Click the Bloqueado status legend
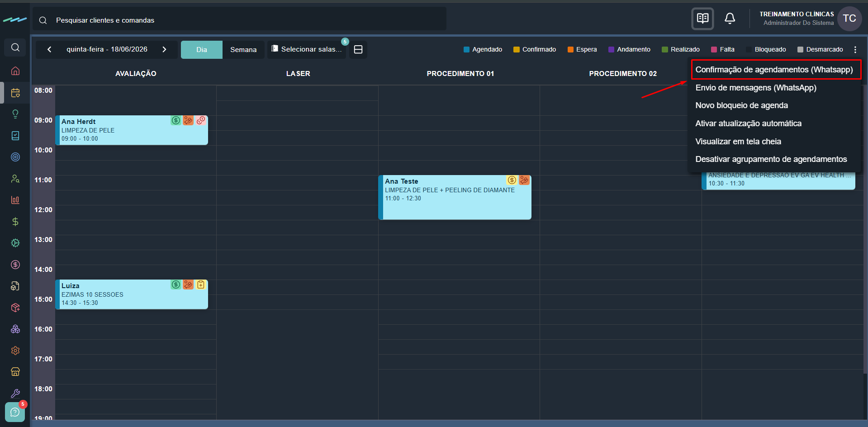This screenshot has width=868, height=427. point(766,50)
